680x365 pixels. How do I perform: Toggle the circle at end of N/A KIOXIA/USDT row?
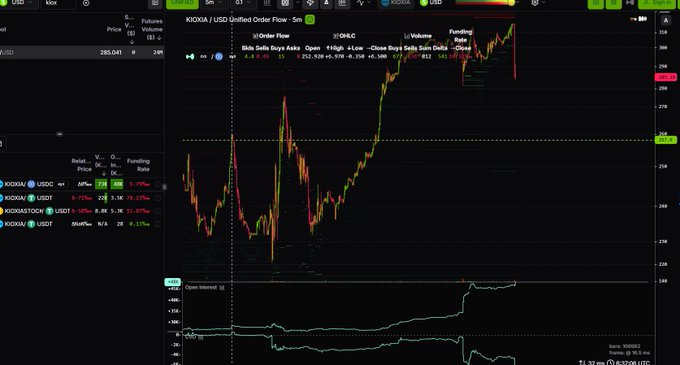pos(157,224)
